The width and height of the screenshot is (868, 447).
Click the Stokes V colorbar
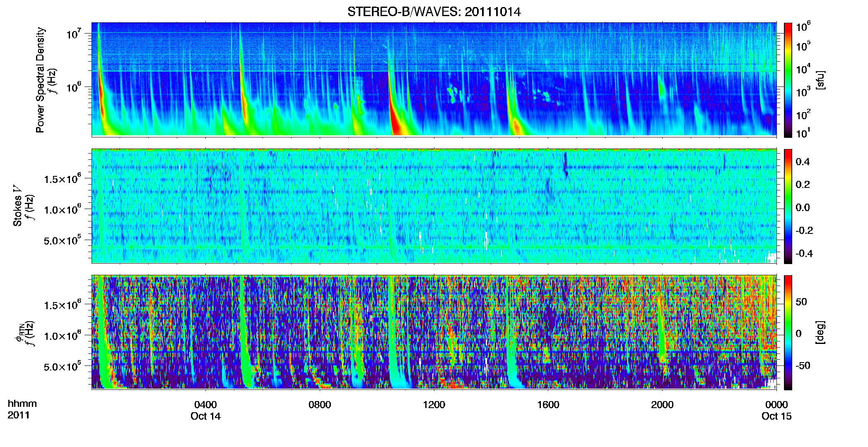[788, 206]
